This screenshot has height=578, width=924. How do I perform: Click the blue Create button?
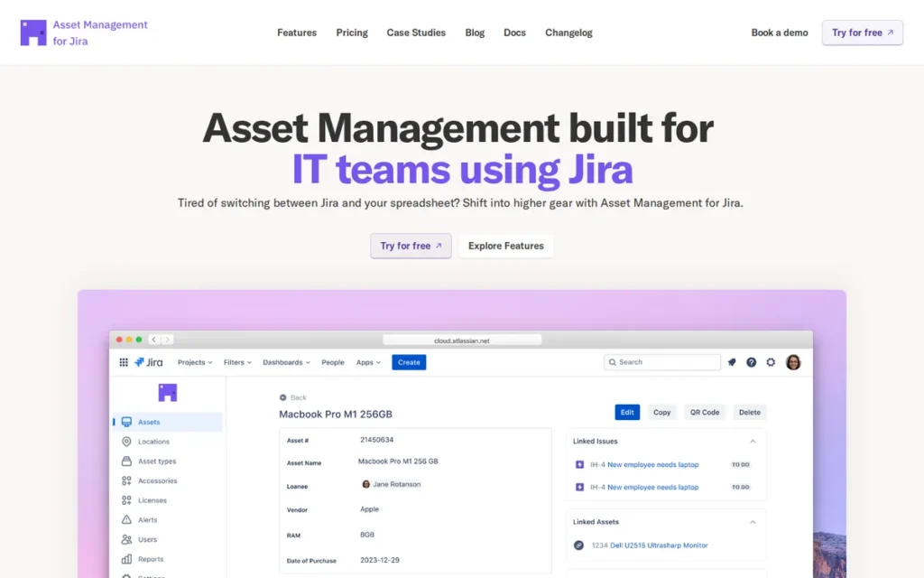tap(409, 362)
